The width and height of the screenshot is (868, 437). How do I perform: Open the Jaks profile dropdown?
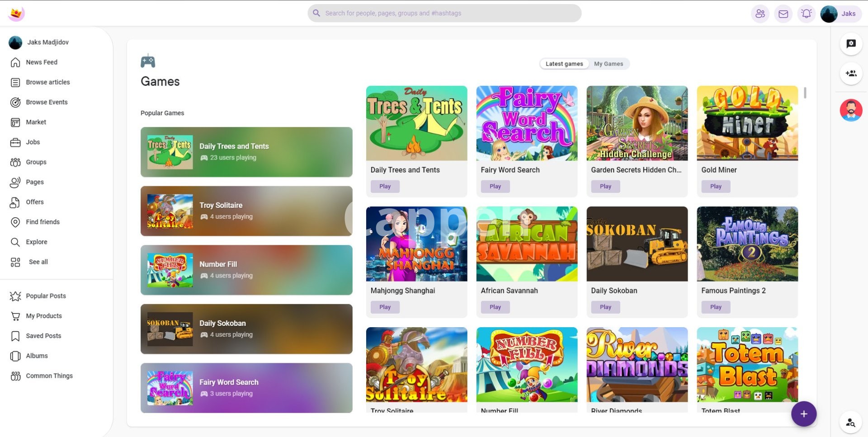coord(840,14)
